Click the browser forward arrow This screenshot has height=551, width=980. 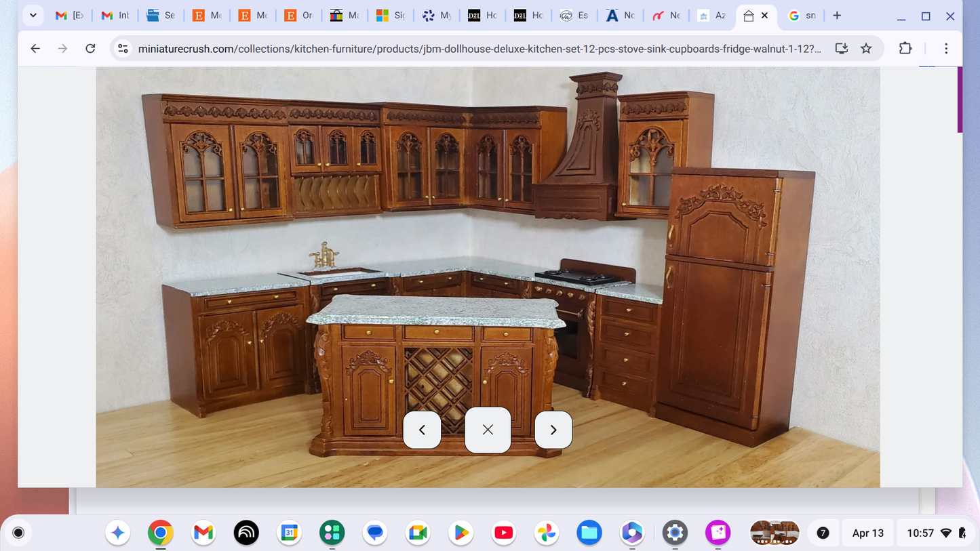point(62,48)
